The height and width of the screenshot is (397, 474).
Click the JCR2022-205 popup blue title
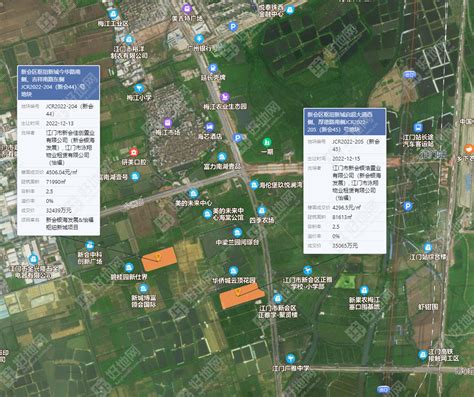click(345, 122)
